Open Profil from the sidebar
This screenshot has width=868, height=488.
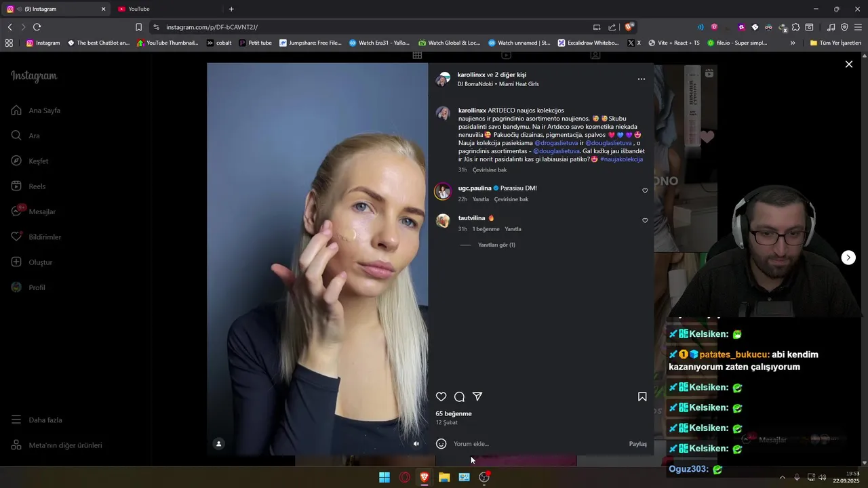point(28,287)
